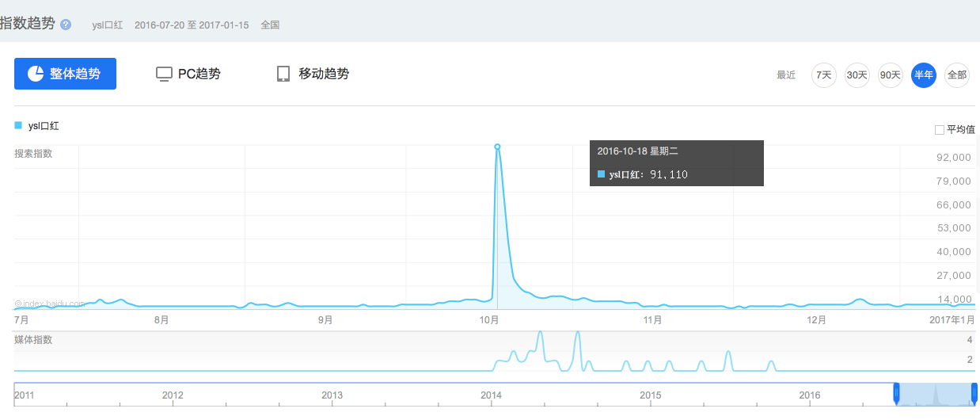980x420 pixels.
Task: Click the 92,000 y-axis value
Action: 953,158
